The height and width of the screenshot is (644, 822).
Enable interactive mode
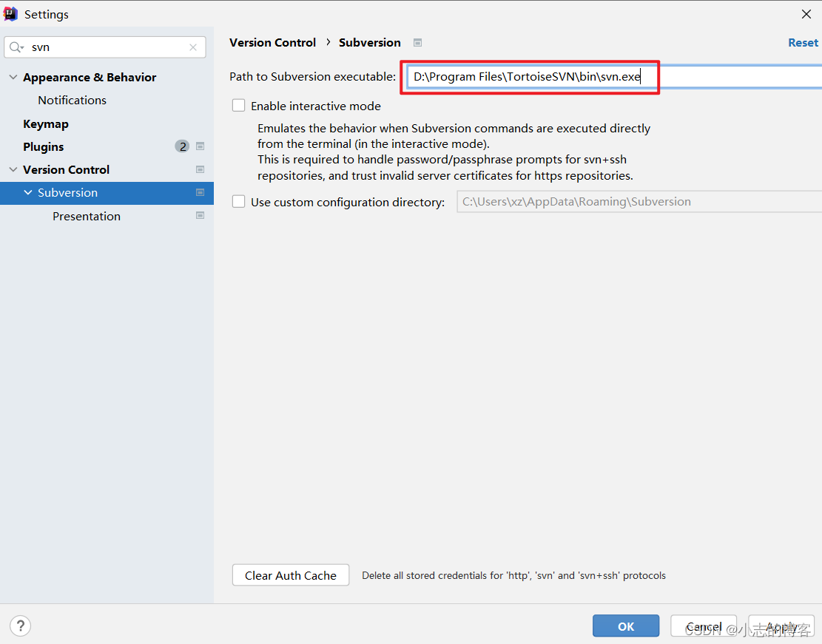pos(238,105)
